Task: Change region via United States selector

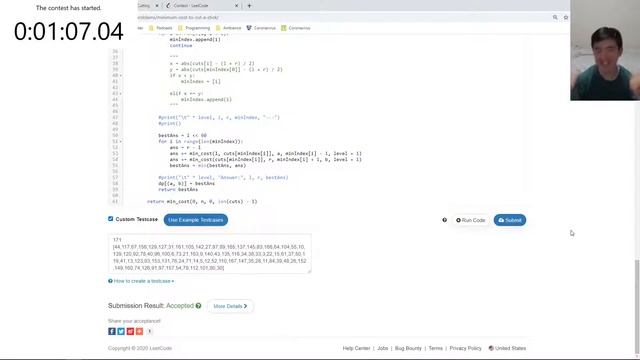Action: [x=507, y=348]
